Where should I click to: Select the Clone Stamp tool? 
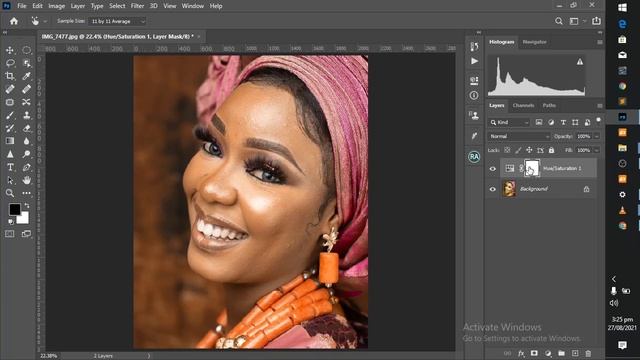(27, 115)
